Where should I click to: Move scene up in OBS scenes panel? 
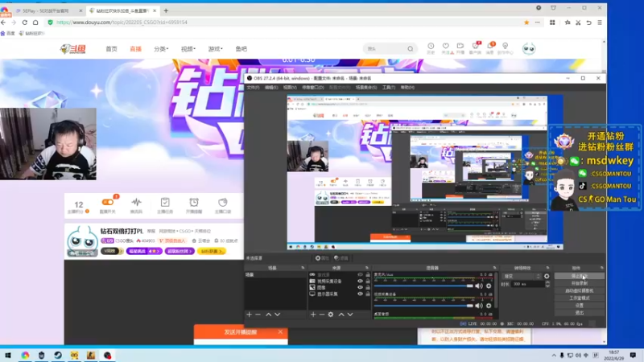268,315
